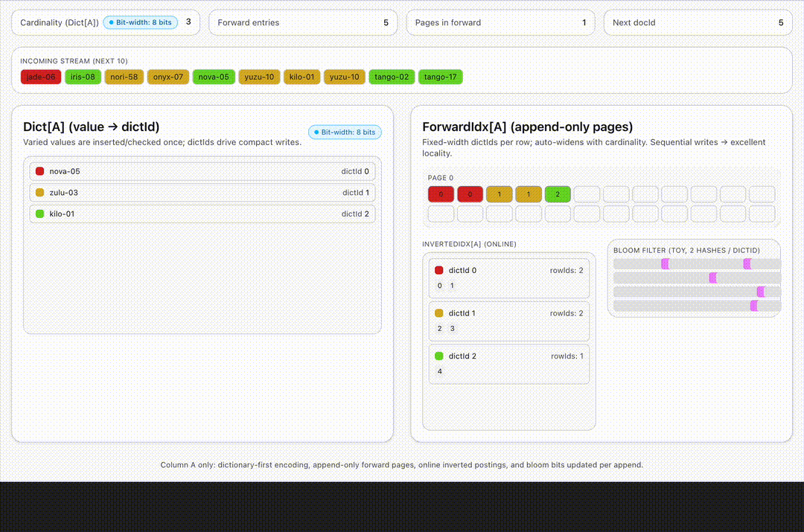Select the iris-08 stream chip
Image resolution: width=804 pixels, height=532 pixels.
pos(83,77)
